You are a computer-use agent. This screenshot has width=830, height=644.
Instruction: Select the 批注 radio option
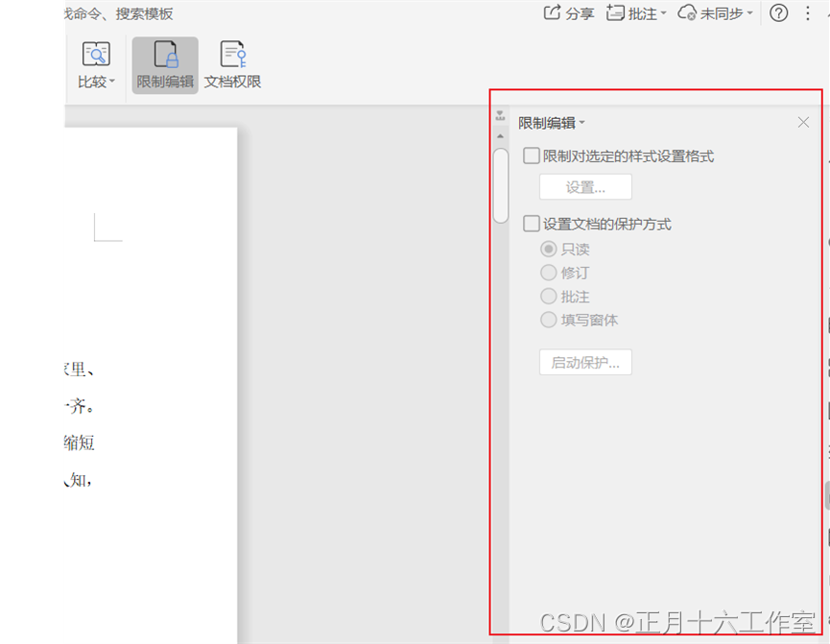coord(549,296)
